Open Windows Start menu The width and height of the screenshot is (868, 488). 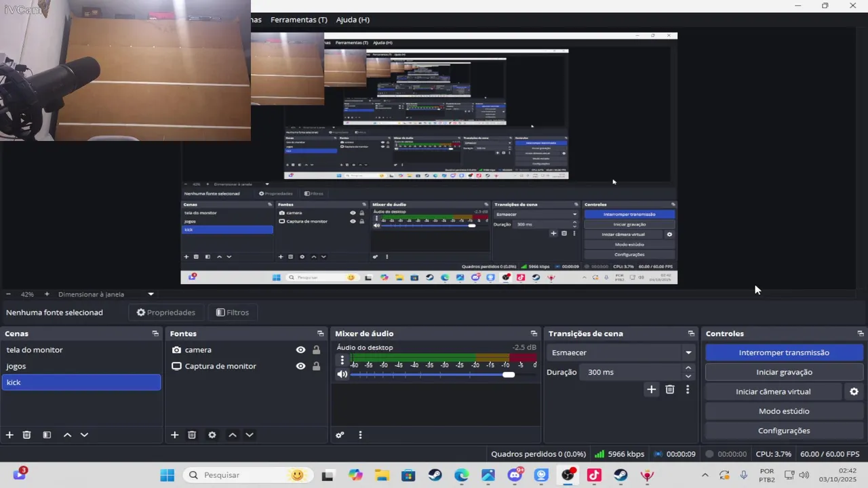(x=167, y=475)
